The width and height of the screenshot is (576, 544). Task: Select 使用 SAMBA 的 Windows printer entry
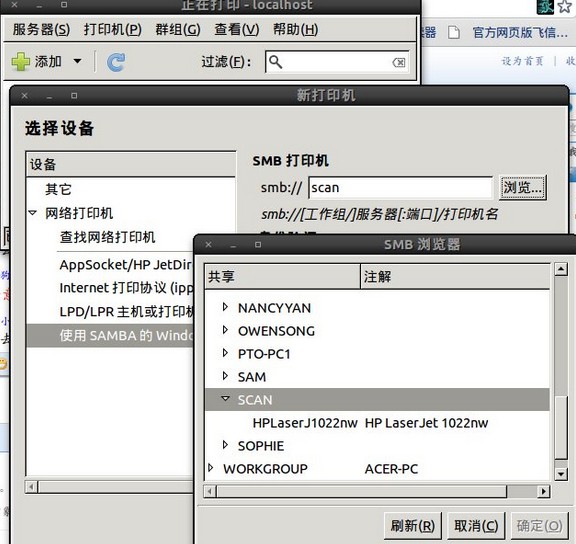pyautogui.click(x=109, y=335)
